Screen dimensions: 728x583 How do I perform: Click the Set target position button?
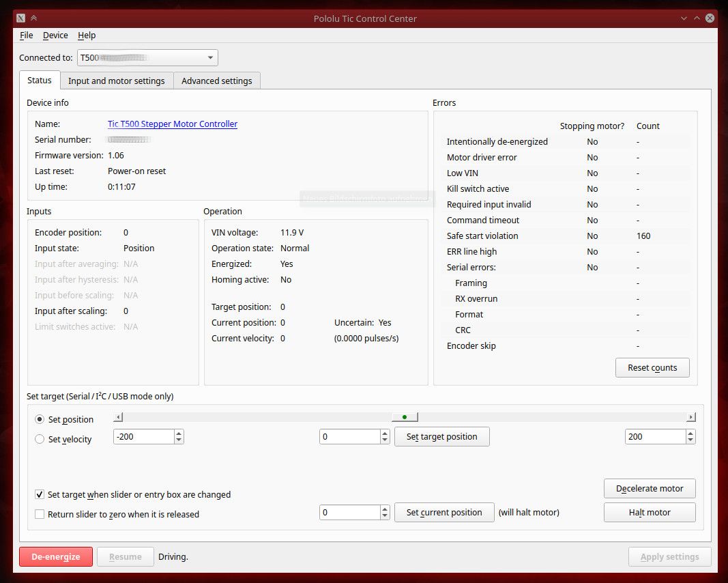[x=441, y=436]
